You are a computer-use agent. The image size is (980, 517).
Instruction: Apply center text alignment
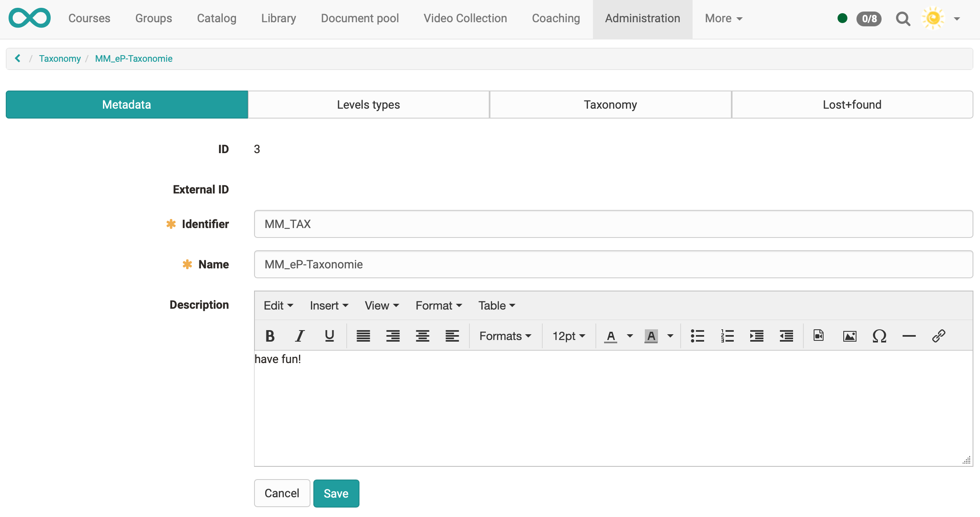point(422,336)
